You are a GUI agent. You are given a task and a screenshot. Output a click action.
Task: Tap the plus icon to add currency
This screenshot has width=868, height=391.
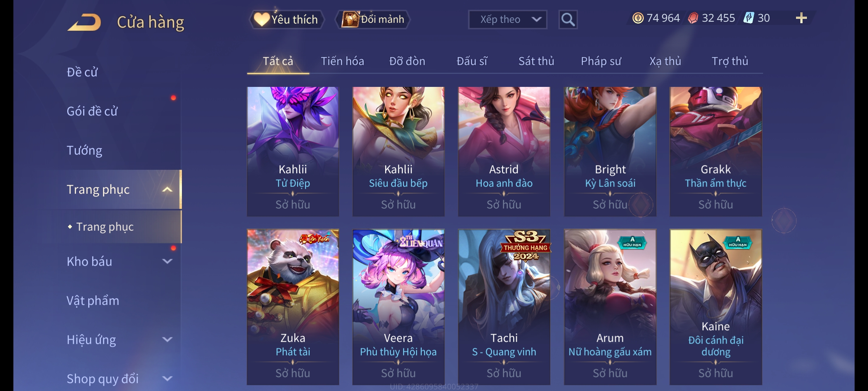click(x=801, y=18)
